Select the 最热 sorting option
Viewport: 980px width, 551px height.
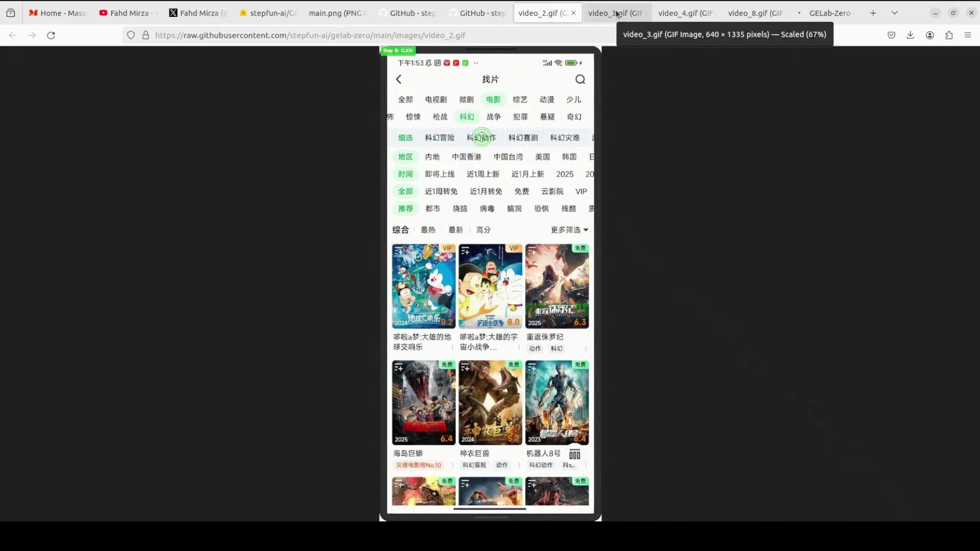[428, 230]
